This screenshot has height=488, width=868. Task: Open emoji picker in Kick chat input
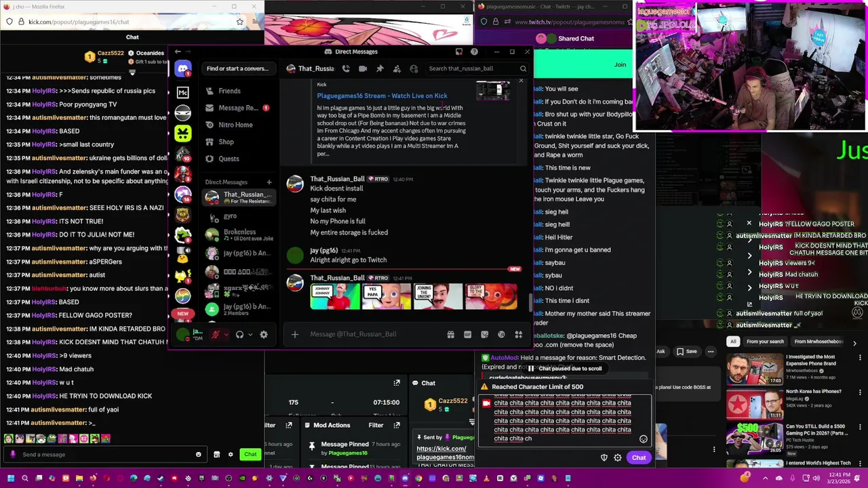[198, 454]
